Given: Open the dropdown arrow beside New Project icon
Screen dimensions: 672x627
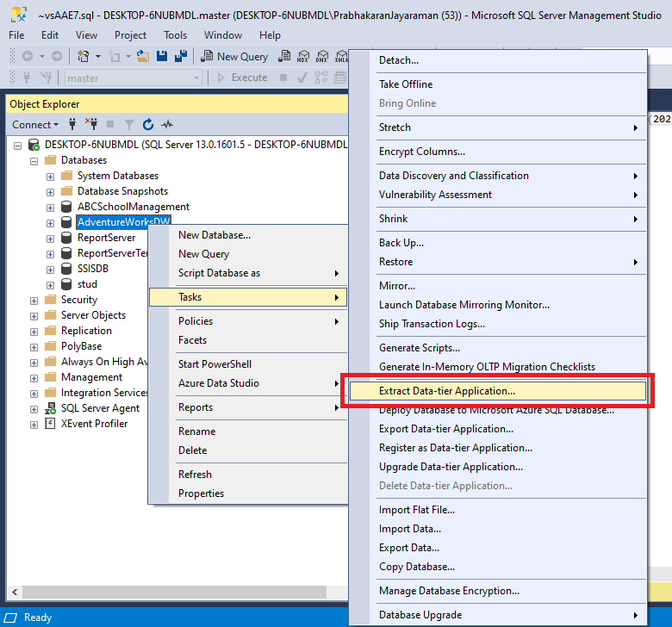Looking at the screenshot, I should (97, 56).
